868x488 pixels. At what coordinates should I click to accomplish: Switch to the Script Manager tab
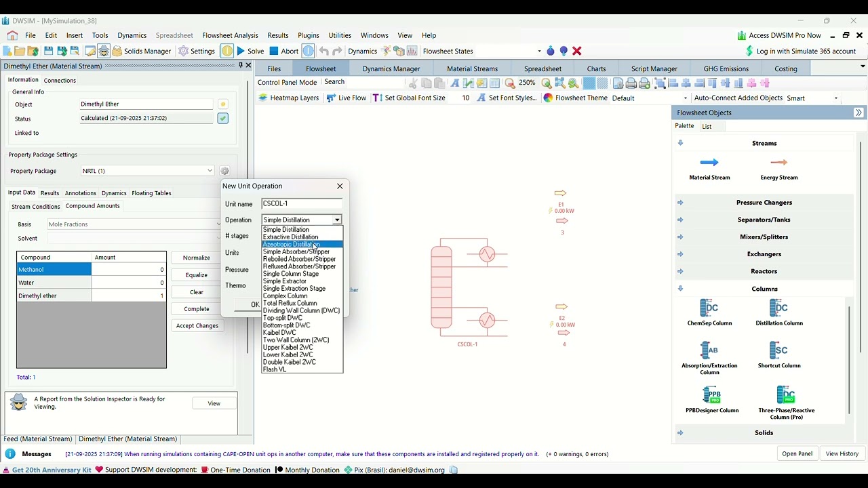coord(654,68)
